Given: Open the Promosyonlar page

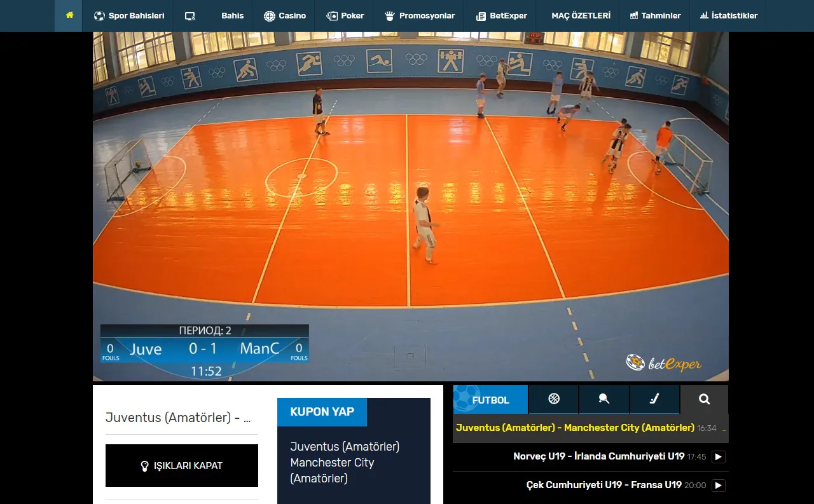Looking at the screenshot, I should point(420,16).
